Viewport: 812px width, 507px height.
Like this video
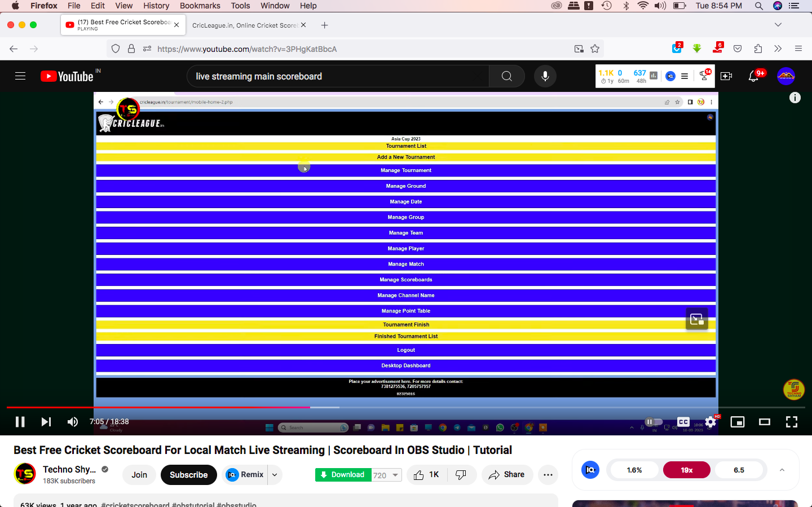click(x=426, y=475)
